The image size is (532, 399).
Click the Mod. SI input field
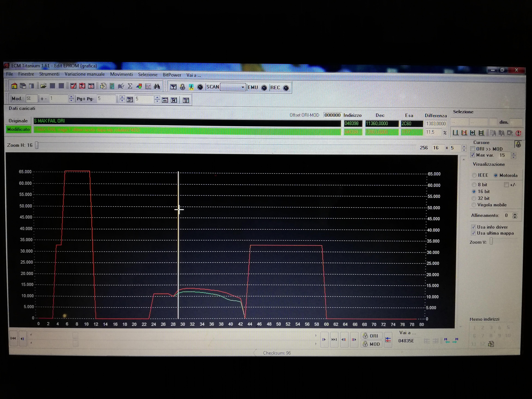pos(32,98)
